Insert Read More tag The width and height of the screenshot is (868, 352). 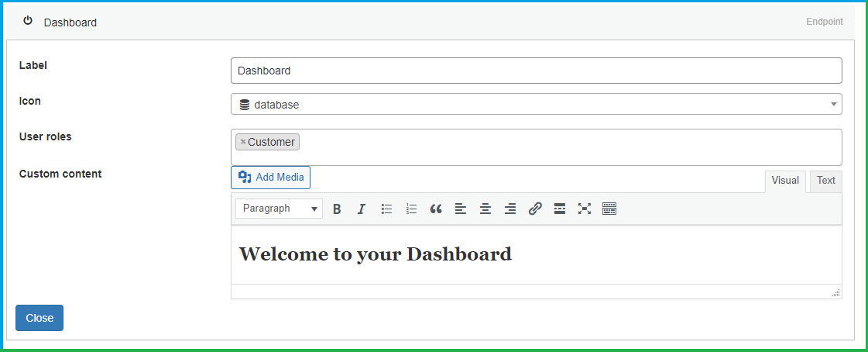[560, 209]
